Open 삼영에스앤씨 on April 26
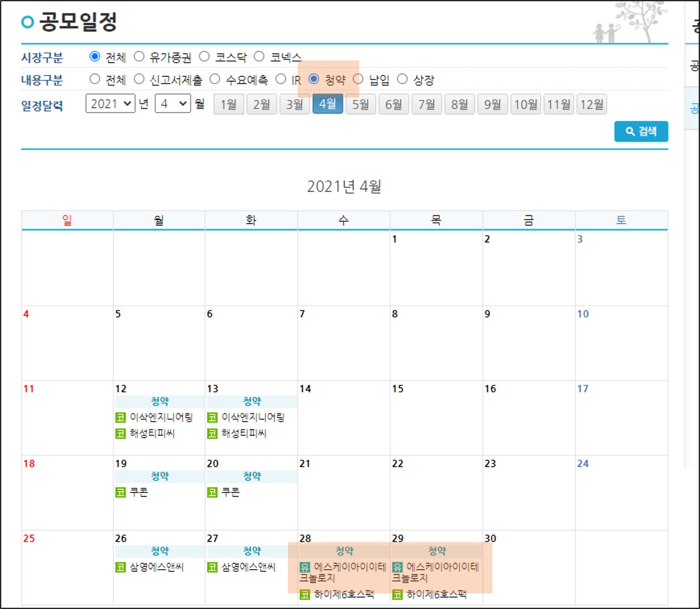The height and width of the screenshot is (609, 700). (x=157, y=567)
